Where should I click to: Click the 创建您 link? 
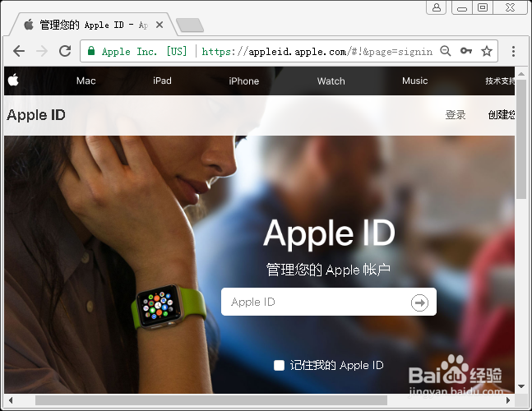[x=501, y=115]
